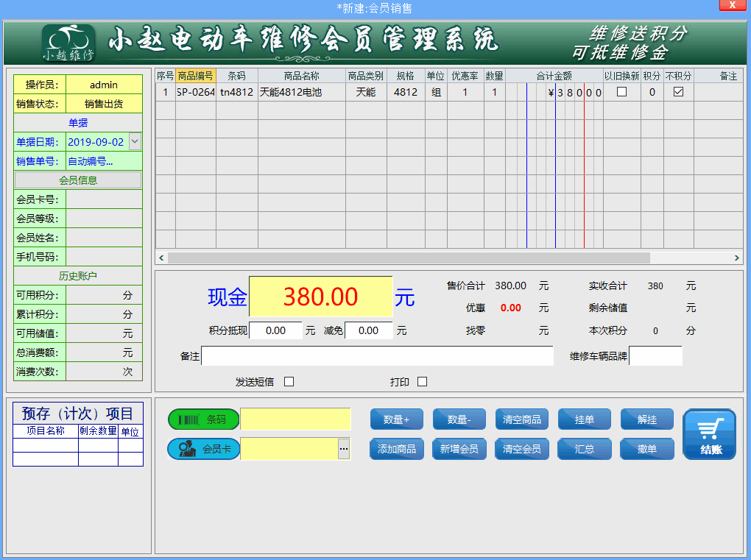Click the 清空会员 button
Image resolution: width=751 pixels, height=560 pixels.
coord(521,449)
